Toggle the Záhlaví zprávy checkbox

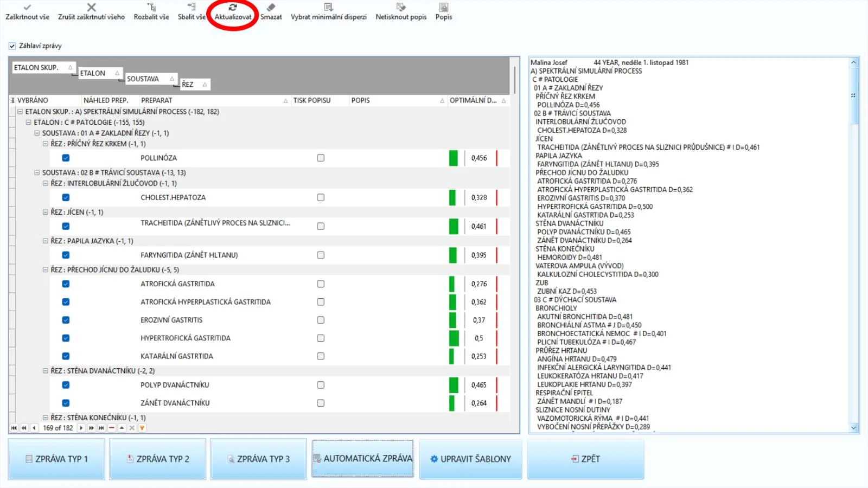[12, 46]
